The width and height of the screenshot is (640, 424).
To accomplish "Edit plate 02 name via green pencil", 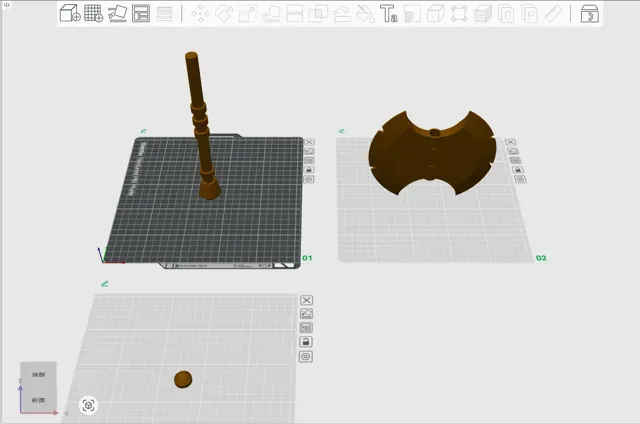I will pos(342,131).
